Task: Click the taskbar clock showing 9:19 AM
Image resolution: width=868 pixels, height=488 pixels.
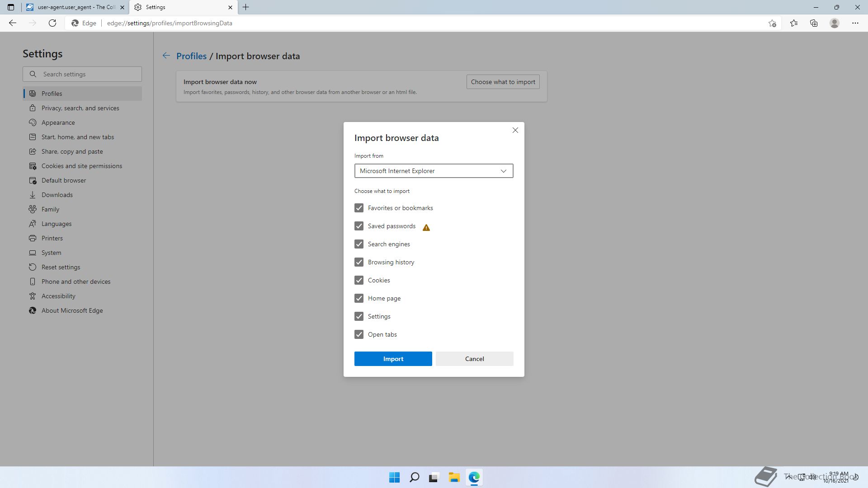Action: (x=837, y=477)
